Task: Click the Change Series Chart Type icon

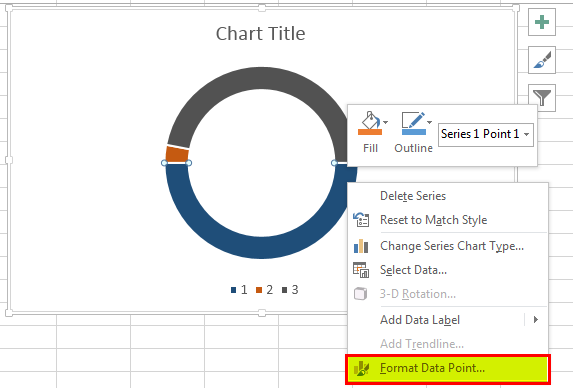Action: [361, 246]
